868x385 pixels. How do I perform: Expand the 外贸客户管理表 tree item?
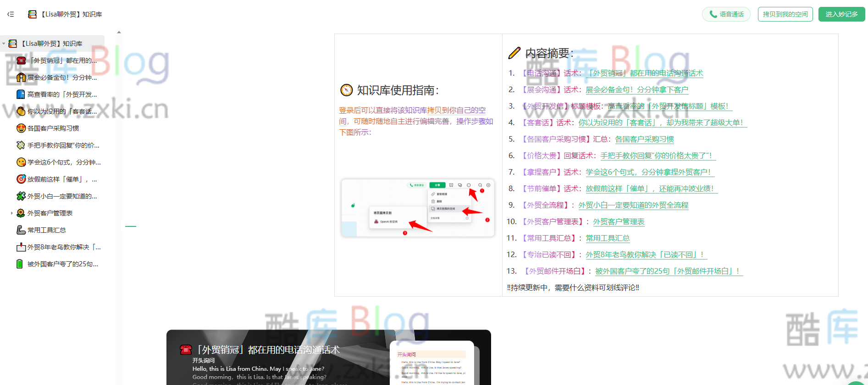(x=12, y=213)
